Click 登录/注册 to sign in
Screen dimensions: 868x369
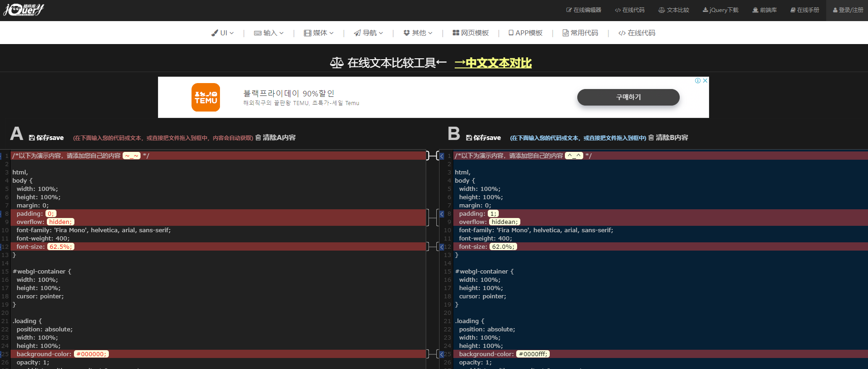[x=848, y=10]
